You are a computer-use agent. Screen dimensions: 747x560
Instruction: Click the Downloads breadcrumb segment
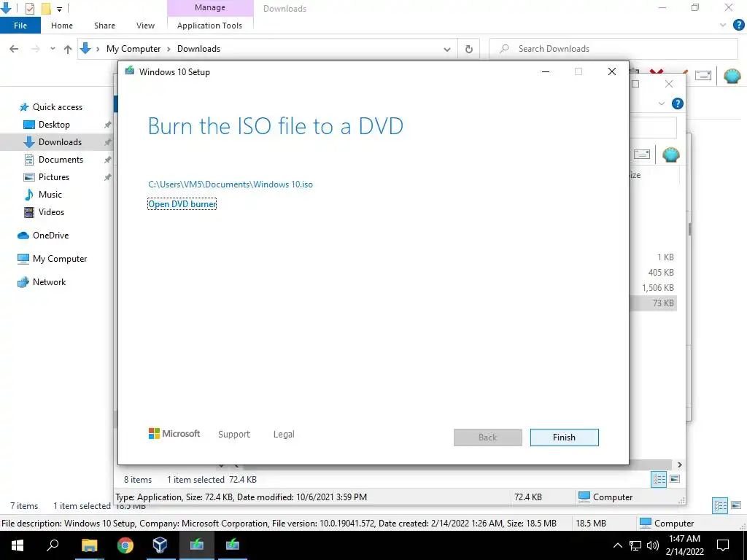(x=198, y=49)
